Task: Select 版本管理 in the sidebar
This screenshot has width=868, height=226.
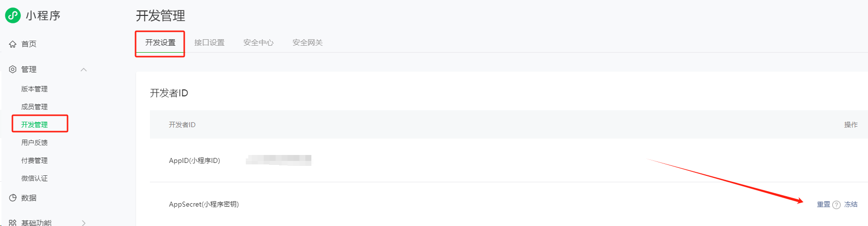Action: pyautogui.click(x=34, y=89)
